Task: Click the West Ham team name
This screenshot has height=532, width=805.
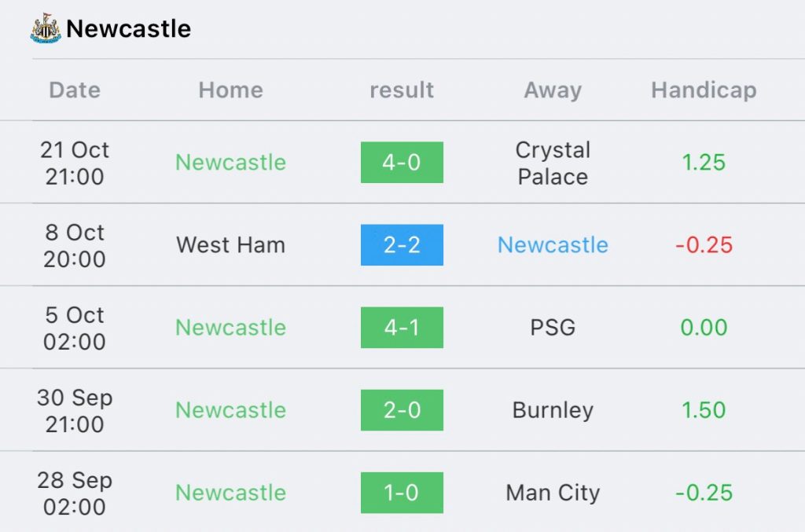Action: (x=231, y=244)
